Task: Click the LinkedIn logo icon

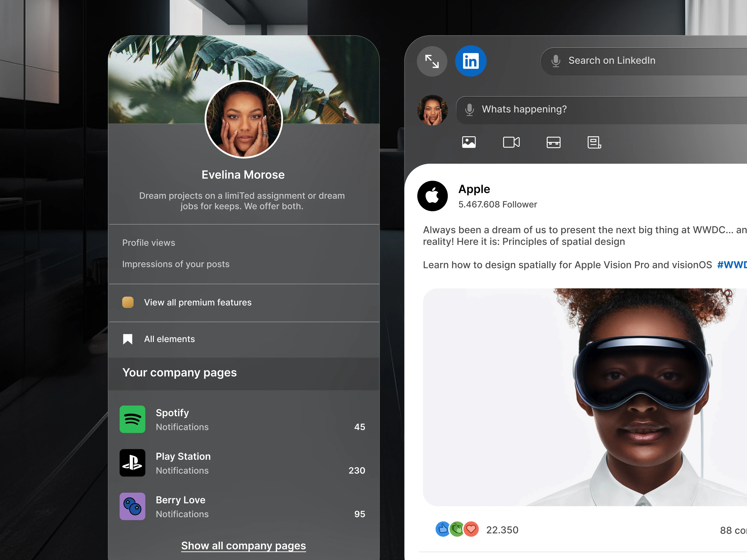Action: [x=470, y=61]
